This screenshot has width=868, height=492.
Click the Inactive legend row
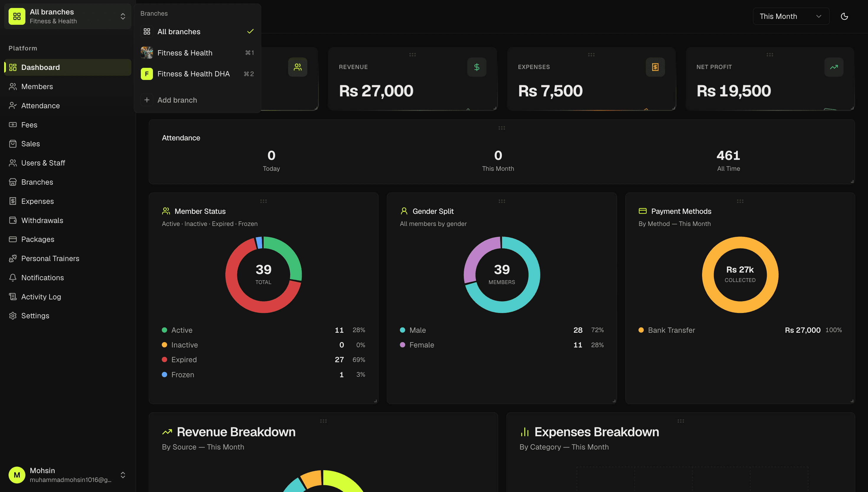(263, 345)
